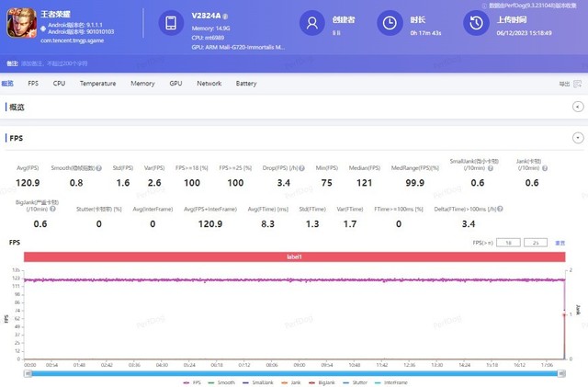Switch to the Temperature tab
Screen dimensions: 588x387
pyautogui.click(x=97, y=84)
